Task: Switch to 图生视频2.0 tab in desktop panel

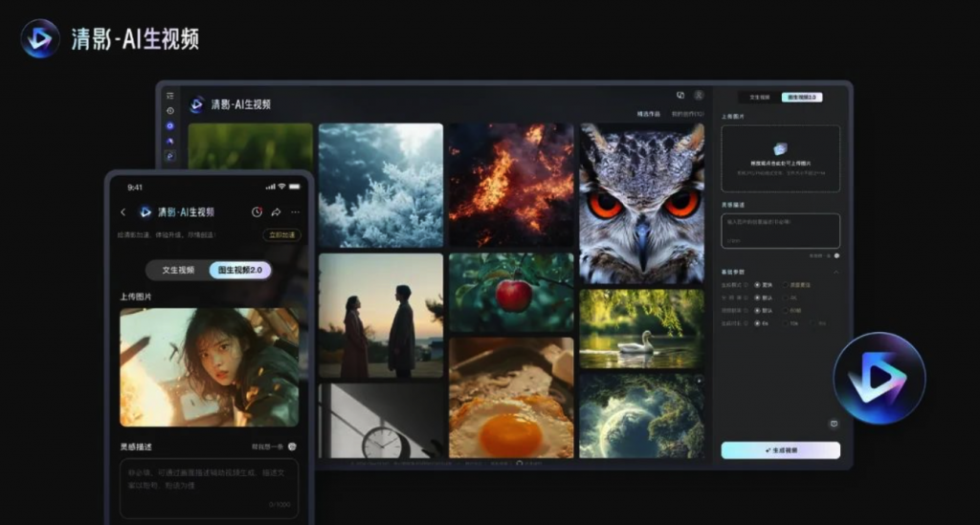Action: (802, 98)
